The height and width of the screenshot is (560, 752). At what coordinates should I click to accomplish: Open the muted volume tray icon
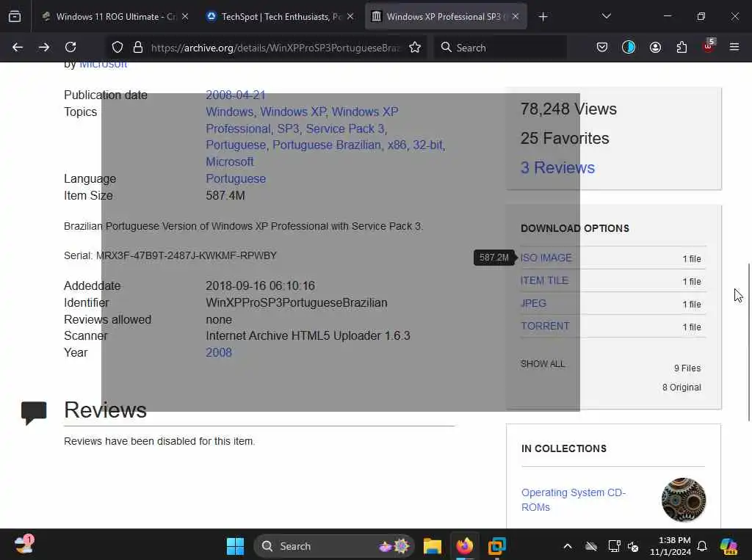click(633, 546)
